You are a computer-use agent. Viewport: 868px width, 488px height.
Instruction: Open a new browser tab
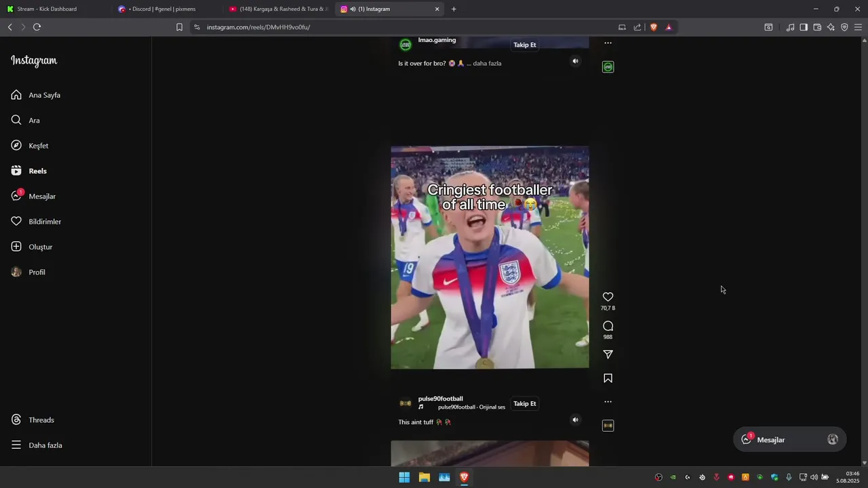click(454, 9)
